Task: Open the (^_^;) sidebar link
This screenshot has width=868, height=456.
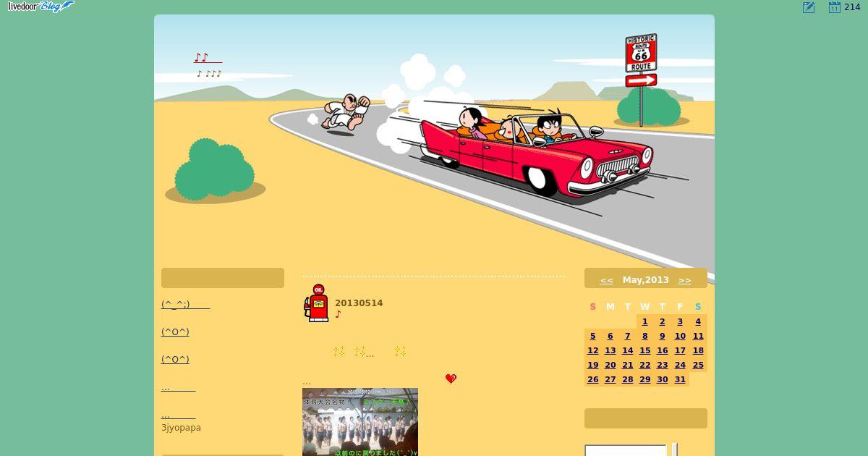Action: pos(185,305)
